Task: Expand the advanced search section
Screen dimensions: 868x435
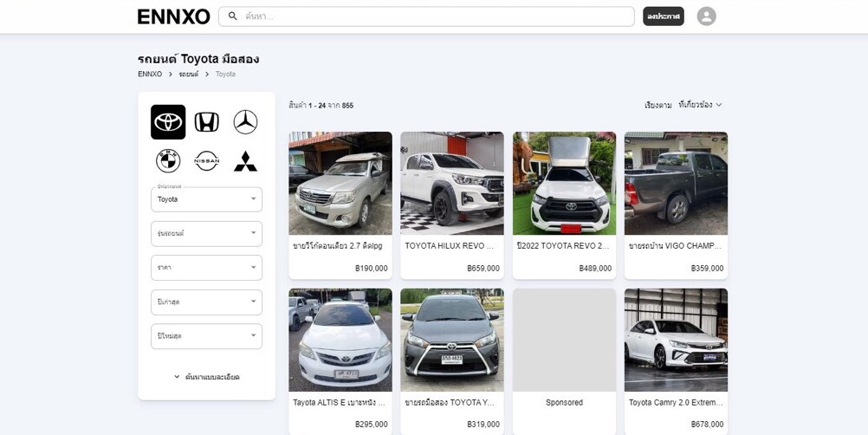Action: [x=206, y=377]
